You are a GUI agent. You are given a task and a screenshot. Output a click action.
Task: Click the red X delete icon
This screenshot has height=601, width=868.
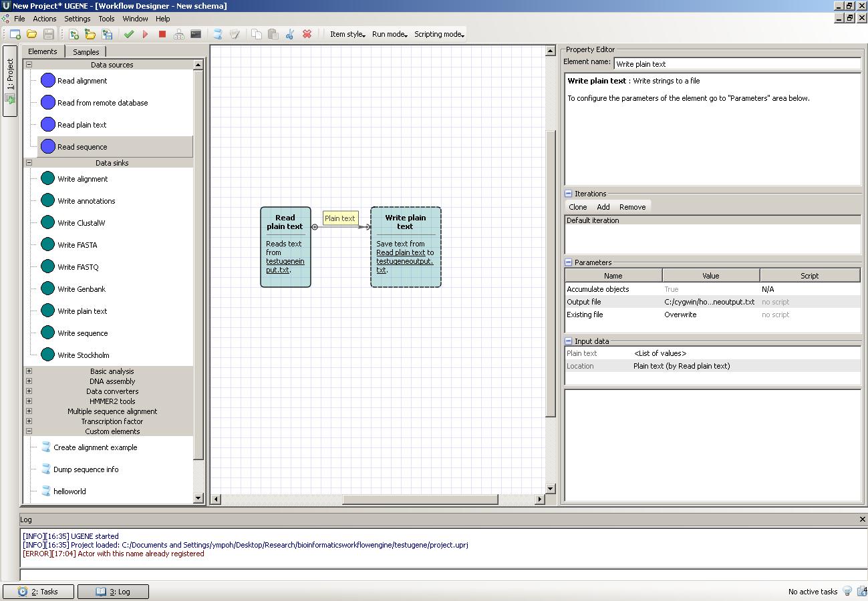[x=307, y=34]
